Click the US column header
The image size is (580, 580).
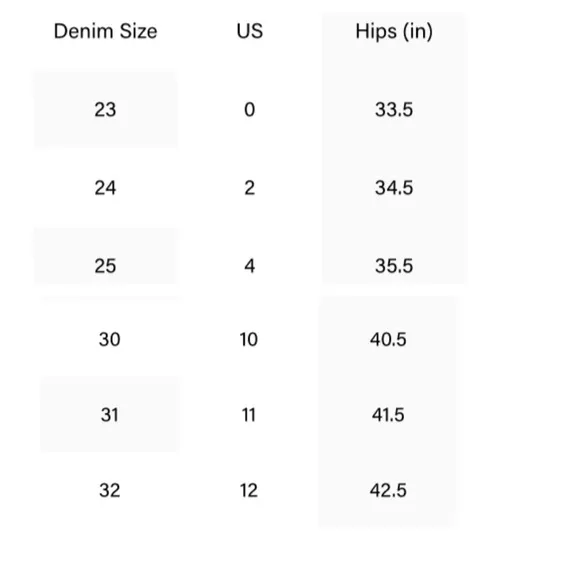[250, 31]
